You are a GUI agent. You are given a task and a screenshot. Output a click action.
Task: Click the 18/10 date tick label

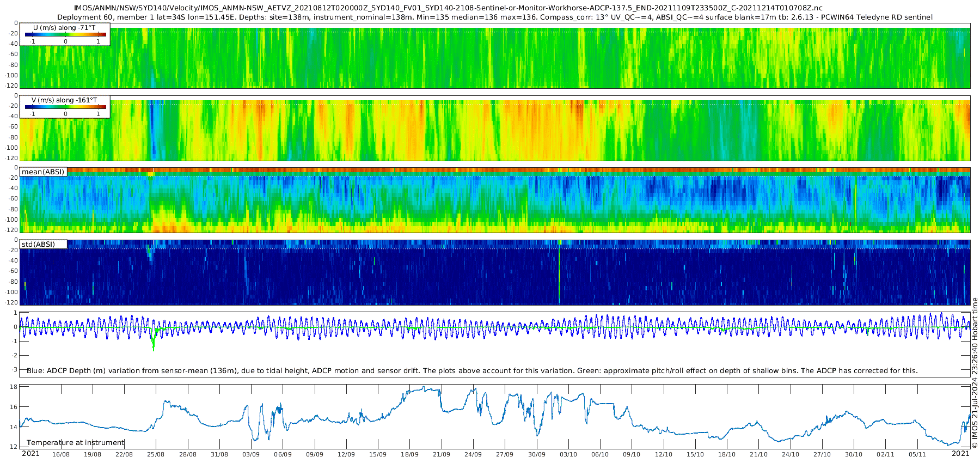(x=727, y=454)
